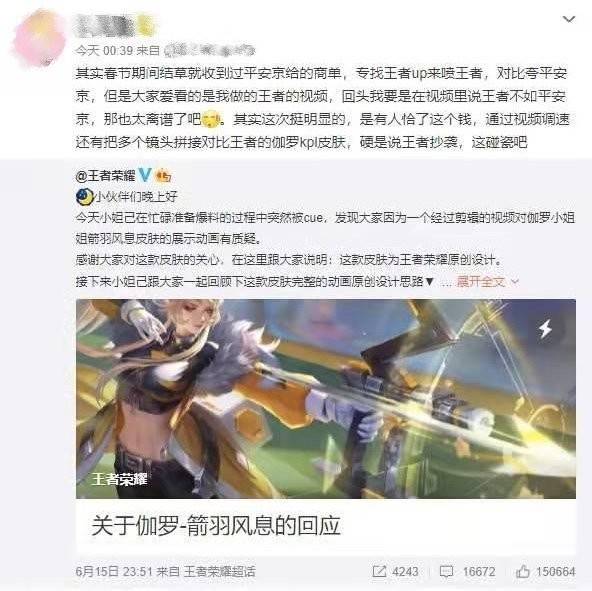Open the blurred post source link
Viewport: 592px width, 591px height.
click(x=210, y=50)
